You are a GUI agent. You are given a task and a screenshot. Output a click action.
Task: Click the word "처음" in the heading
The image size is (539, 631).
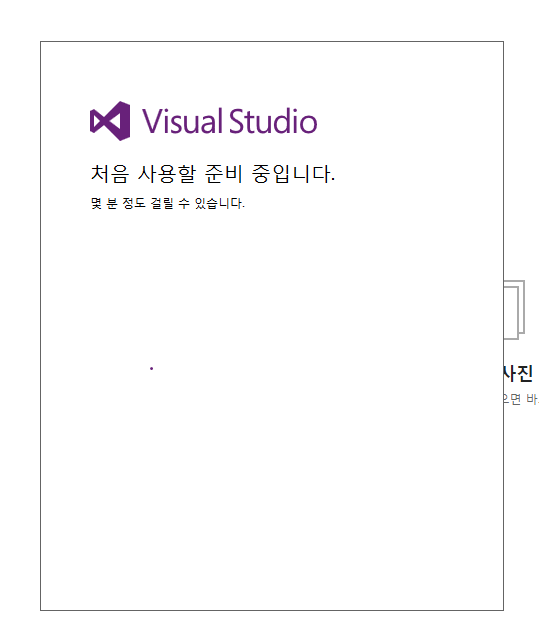110,174
